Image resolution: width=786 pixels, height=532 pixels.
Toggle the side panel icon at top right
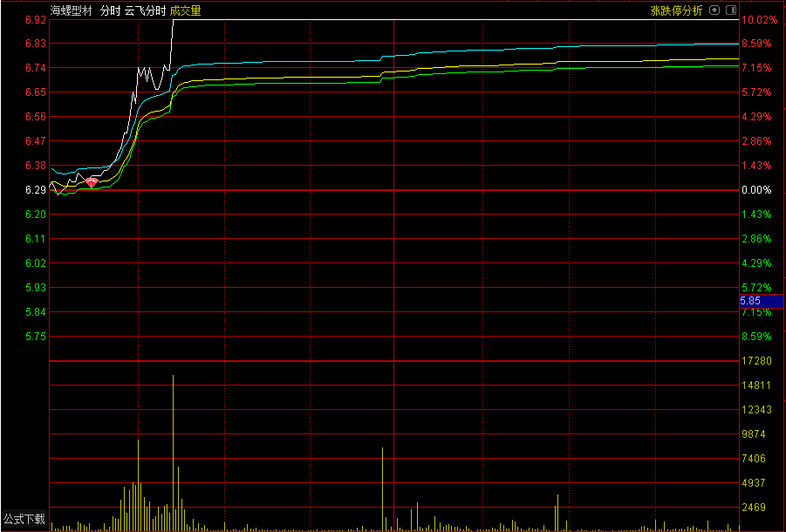[731, 10]
